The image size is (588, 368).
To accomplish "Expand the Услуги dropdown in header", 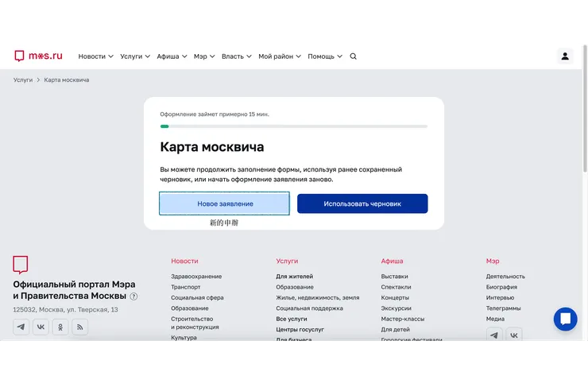I will [135, 56].
